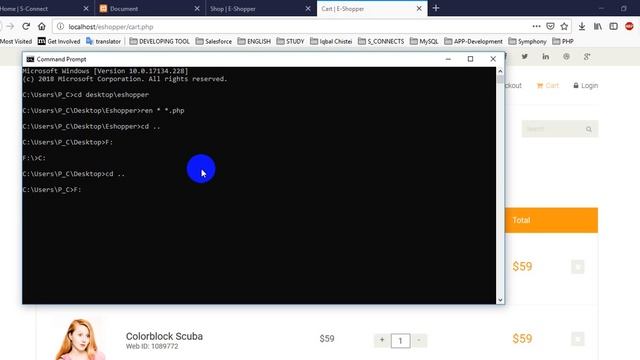Go to Firefox home page
The width and height of the screenshot is (640, 360).
click(x=42, y=27)
